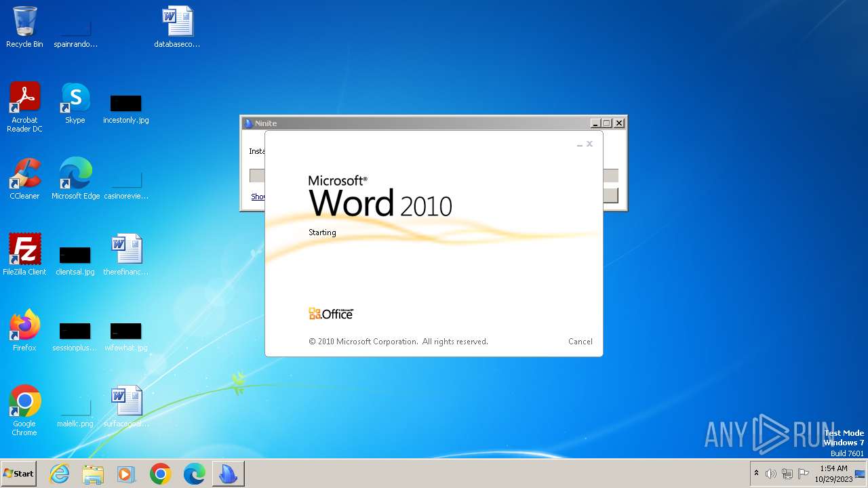The image size is (868, 488).
Task: Maximize the Ninite window
Action: tap(607, 123)
